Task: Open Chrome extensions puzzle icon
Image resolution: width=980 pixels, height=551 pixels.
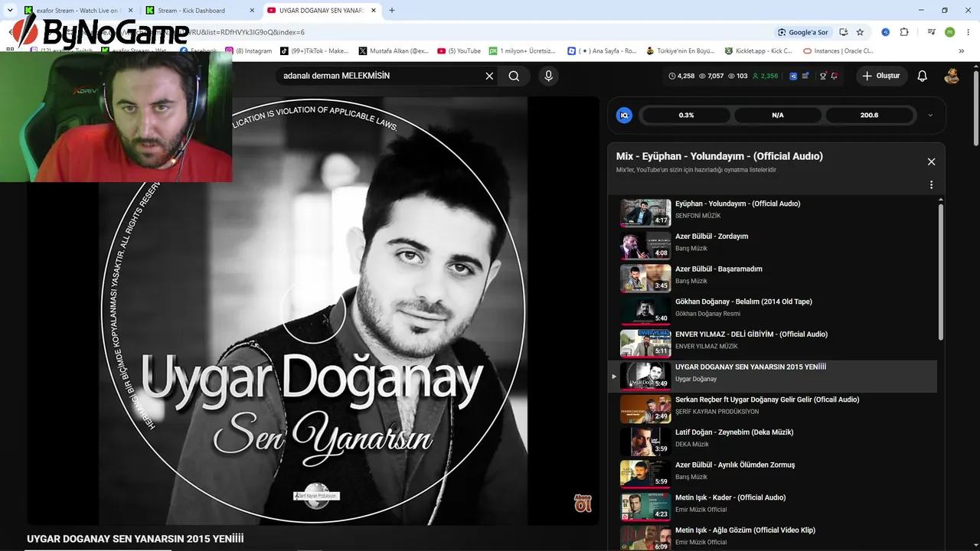Action: (x=904, y=32)
